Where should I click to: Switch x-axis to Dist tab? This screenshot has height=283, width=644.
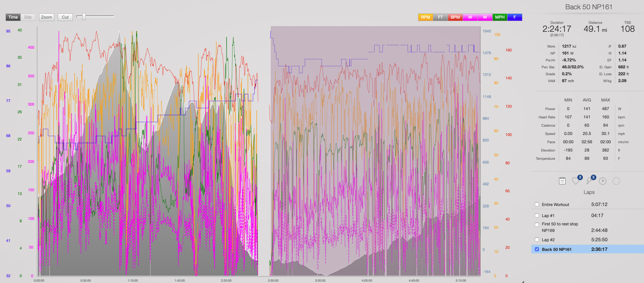click(x=28, y=17)
